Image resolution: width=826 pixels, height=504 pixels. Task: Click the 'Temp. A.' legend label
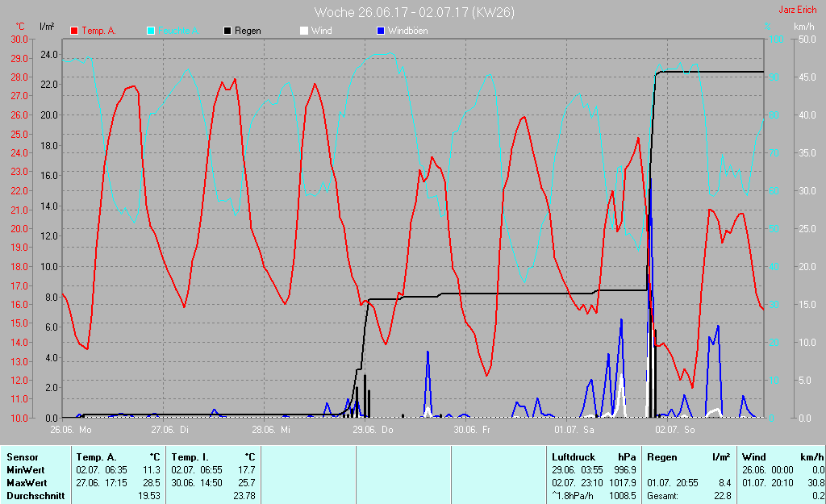pyautogui.click(x=98, y=31)
